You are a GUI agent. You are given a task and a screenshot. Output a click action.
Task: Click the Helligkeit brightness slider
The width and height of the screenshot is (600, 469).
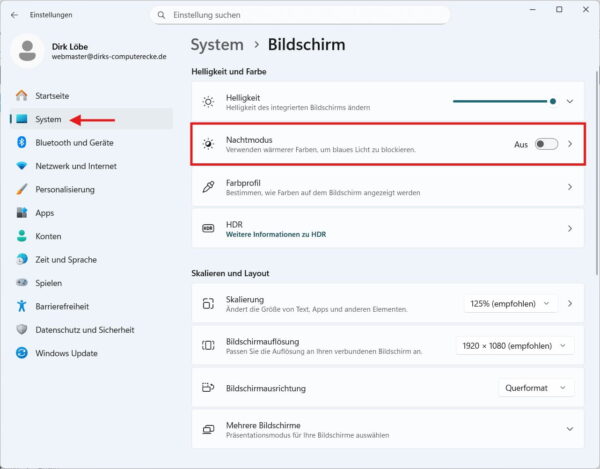pyautogui.click(x=504, y=101)
